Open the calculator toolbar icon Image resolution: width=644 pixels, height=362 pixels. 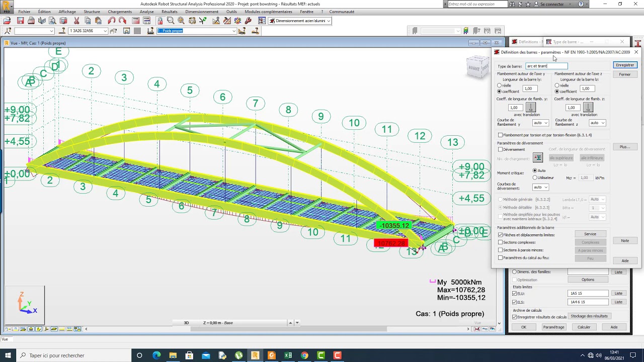click(x=136, y=21)
